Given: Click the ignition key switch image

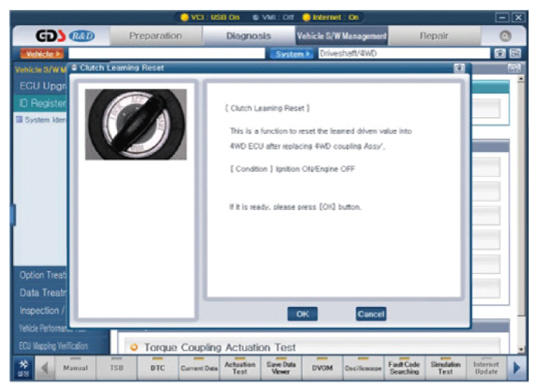Looking at the screenshot, I should tap(136, 124).
